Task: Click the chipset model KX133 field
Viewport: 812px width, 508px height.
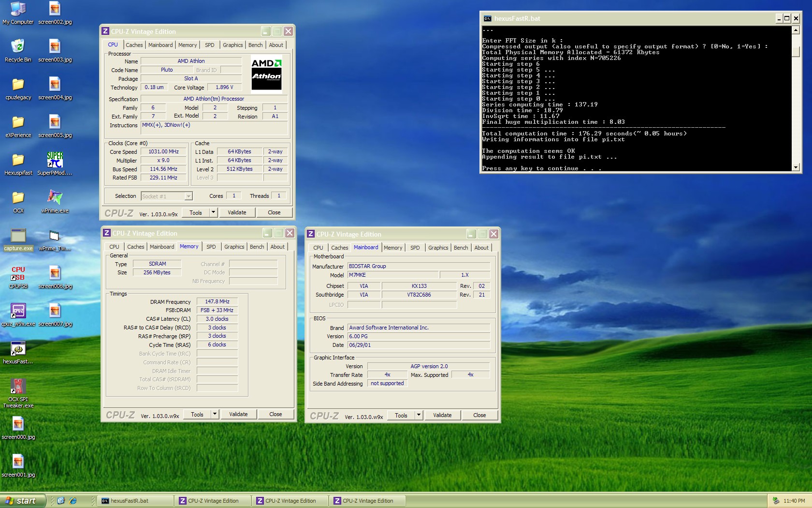Action: coord(419,286)
